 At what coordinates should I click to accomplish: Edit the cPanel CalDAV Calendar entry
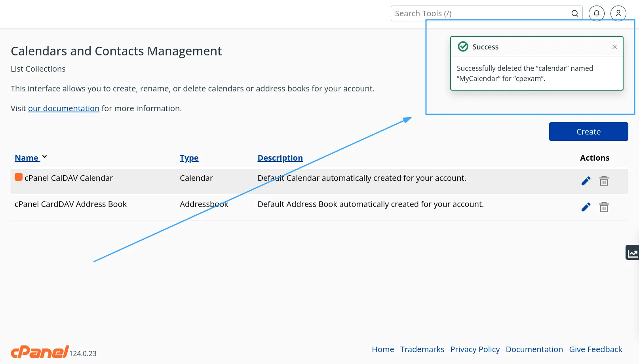coord(586,180)
